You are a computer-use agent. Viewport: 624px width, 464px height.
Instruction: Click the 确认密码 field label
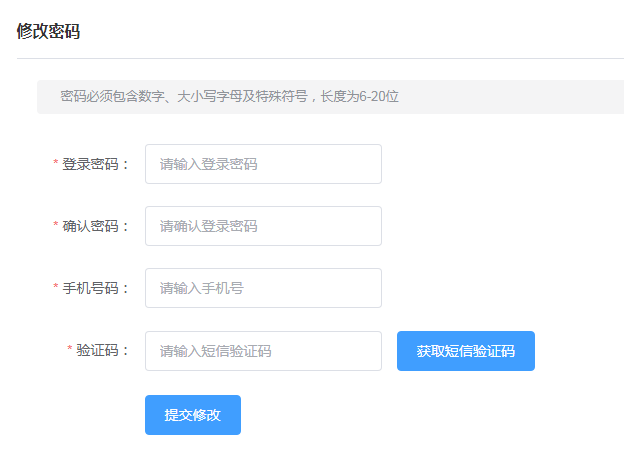[96, 226]
